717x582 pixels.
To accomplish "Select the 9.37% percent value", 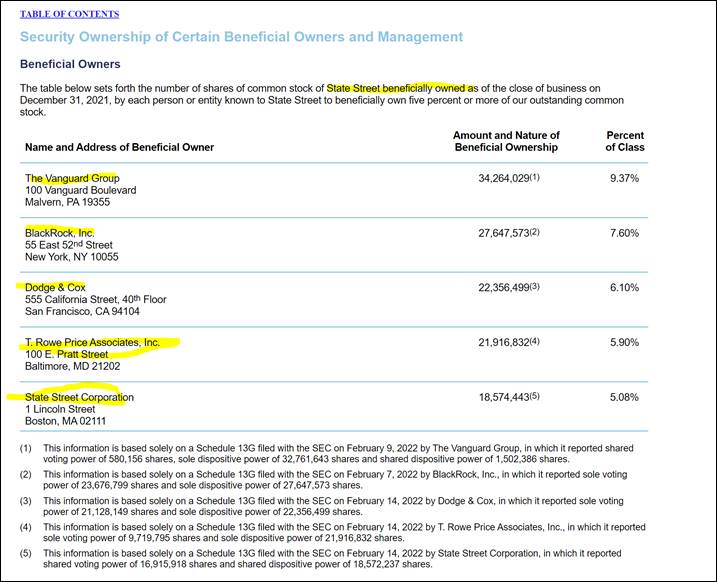I will (x=624, y=178).
